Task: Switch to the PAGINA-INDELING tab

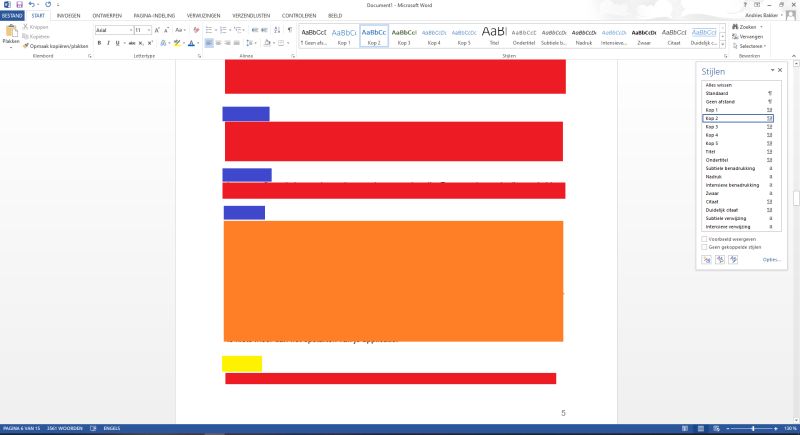Action: click(154, 16)
